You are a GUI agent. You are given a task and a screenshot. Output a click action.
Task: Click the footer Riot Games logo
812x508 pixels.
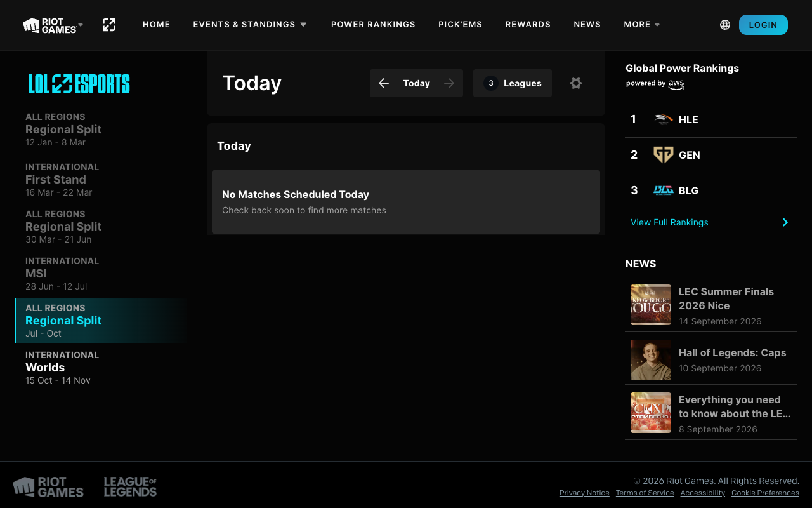[x=49, y=487]
